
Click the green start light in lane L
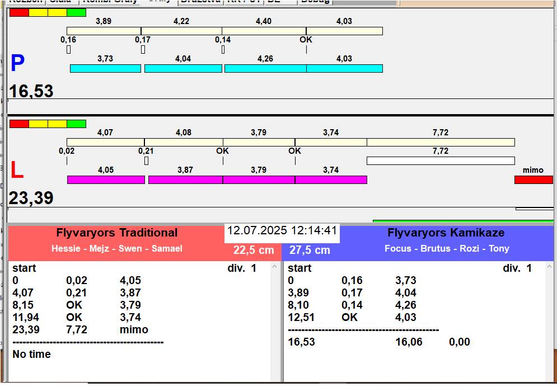(76, 124)
